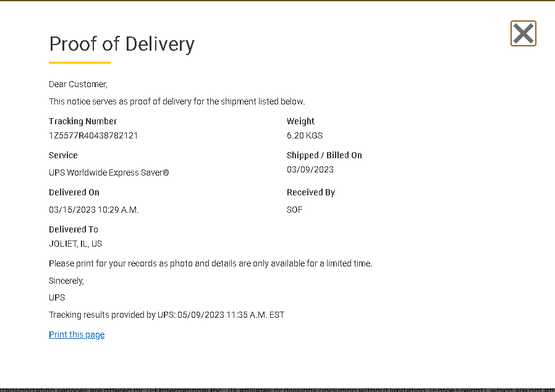Viewport: 555px width, 392px height.
Task: Click the delivered timestamp 03/15/2023 10:29 A.M.
Action: coord(94,210)
